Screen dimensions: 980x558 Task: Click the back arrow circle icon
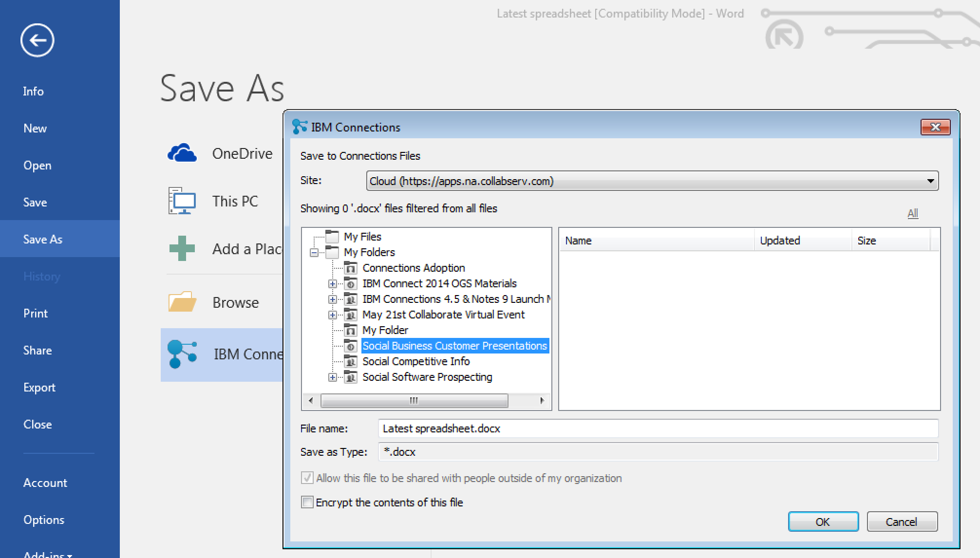point(37,40)
